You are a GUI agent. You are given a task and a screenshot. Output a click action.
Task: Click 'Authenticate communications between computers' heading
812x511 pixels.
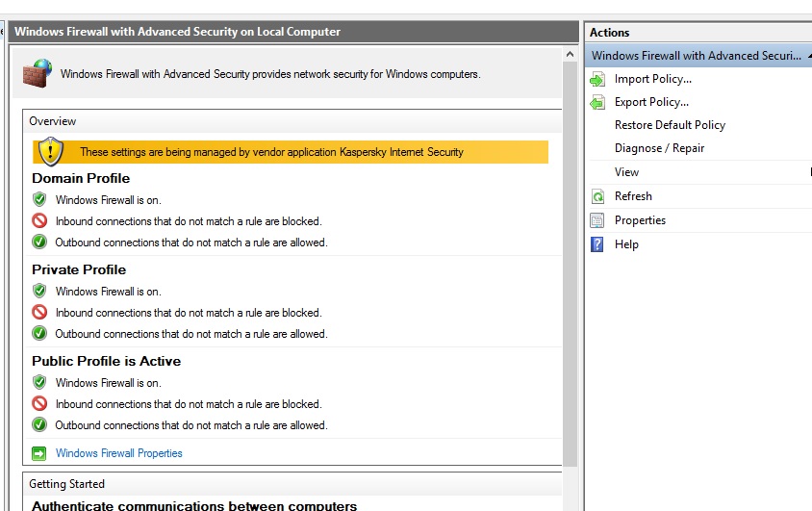(x=194, y=505)
